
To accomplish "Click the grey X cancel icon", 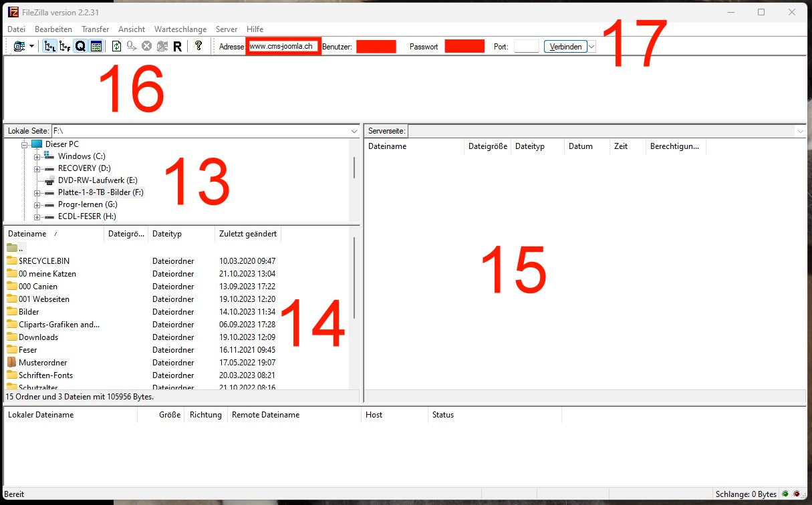I will click(x=146, y=46).
